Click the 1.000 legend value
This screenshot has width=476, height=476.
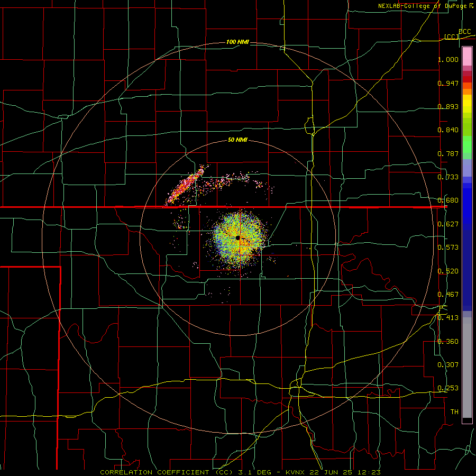448,59
